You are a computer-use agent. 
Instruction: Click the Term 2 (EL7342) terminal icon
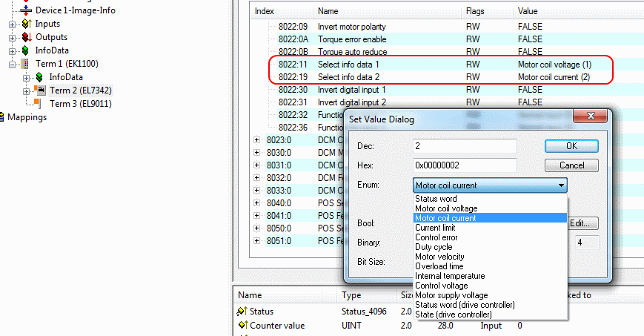[40, 90]
